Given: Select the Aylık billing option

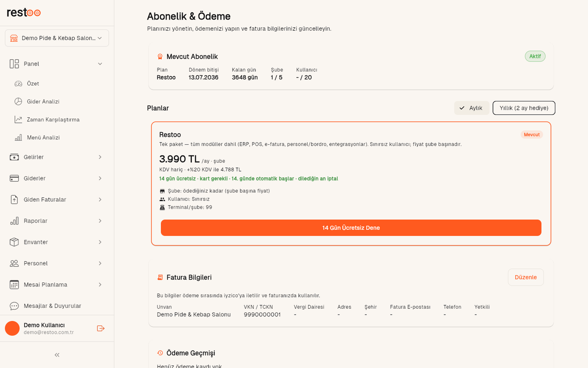Looking at the screenshot, I should point(471,108).
